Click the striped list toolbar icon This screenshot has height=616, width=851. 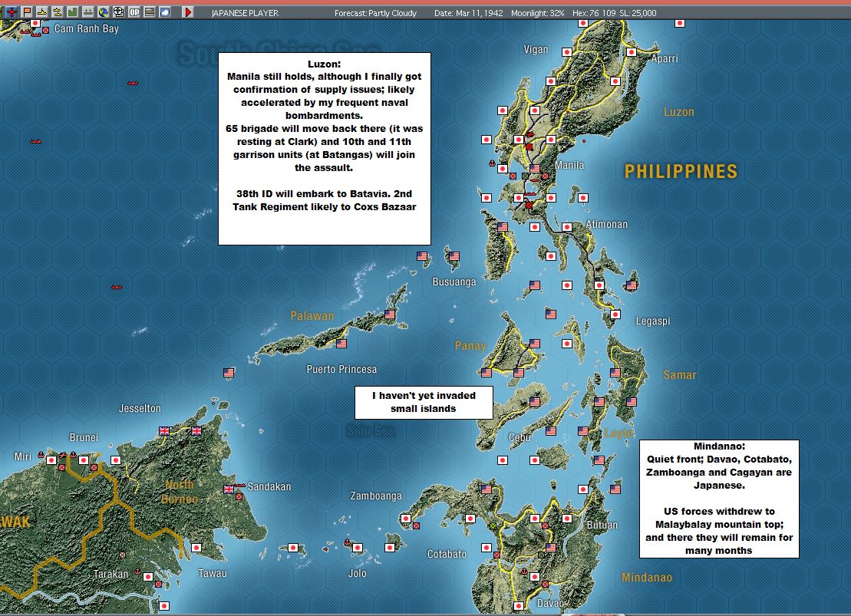(149, 12)
